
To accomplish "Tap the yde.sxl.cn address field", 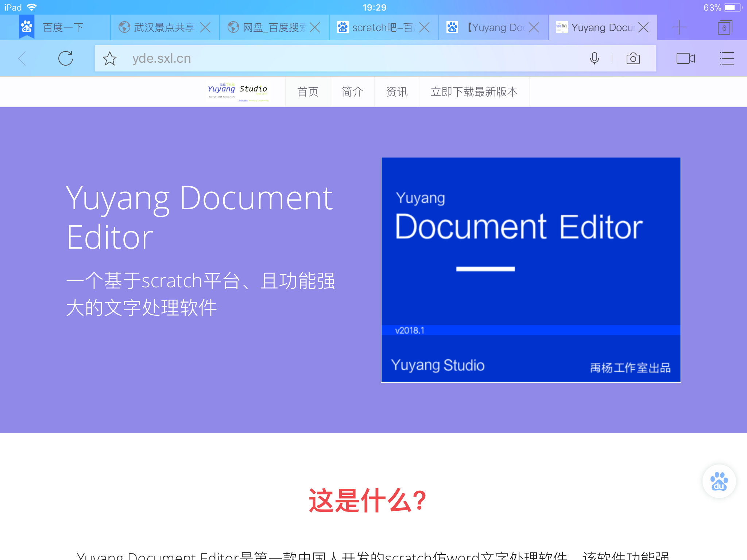I will coord(328,58).
